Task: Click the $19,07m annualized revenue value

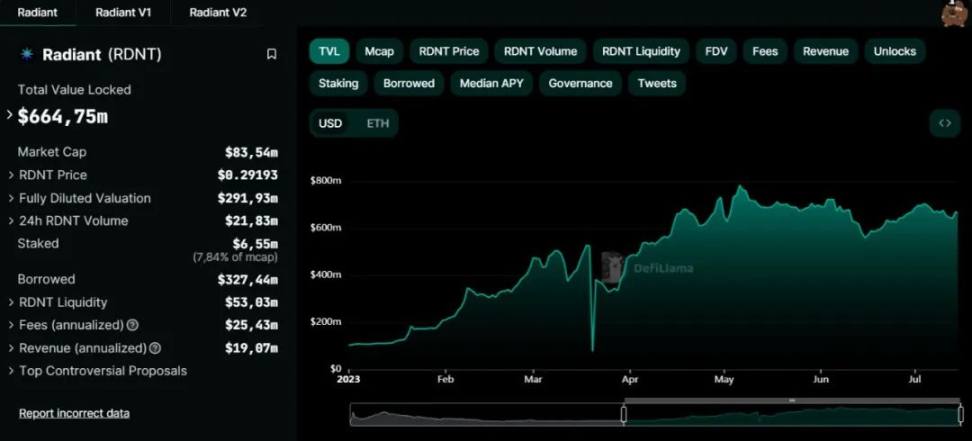Action: (251, 348)
